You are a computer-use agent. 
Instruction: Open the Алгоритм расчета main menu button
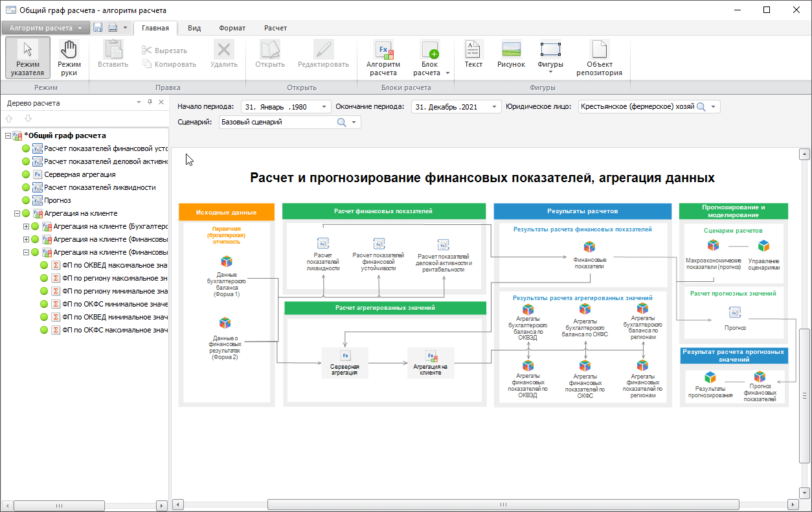[45, 28]
